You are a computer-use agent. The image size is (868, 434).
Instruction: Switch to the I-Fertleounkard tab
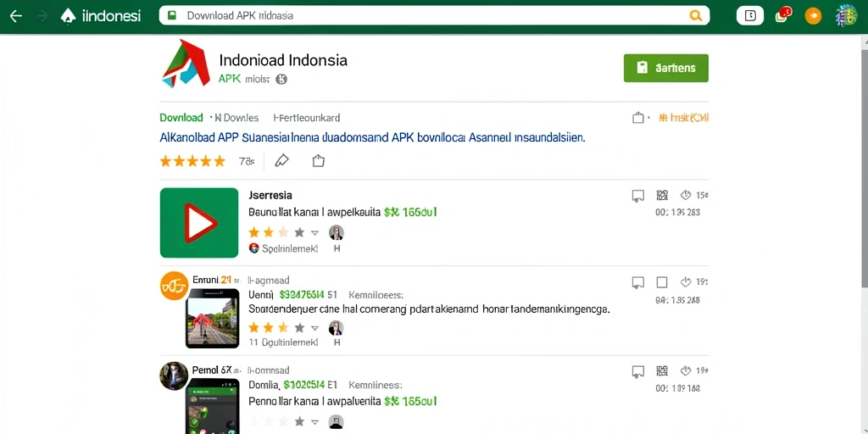click(x=307, y=117)
